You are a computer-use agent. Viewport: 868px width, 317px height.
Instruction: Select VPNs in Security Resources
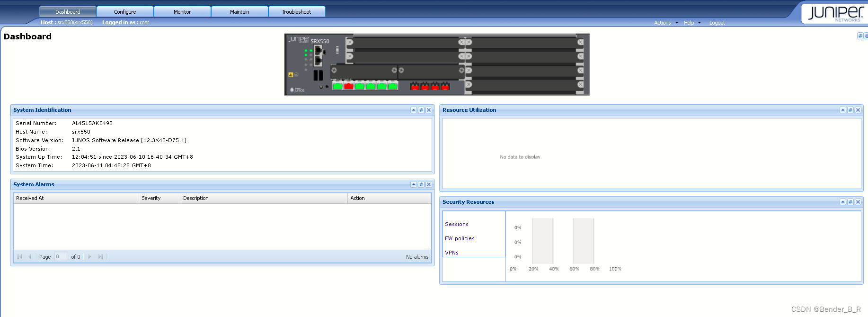[x=452, y=253]
